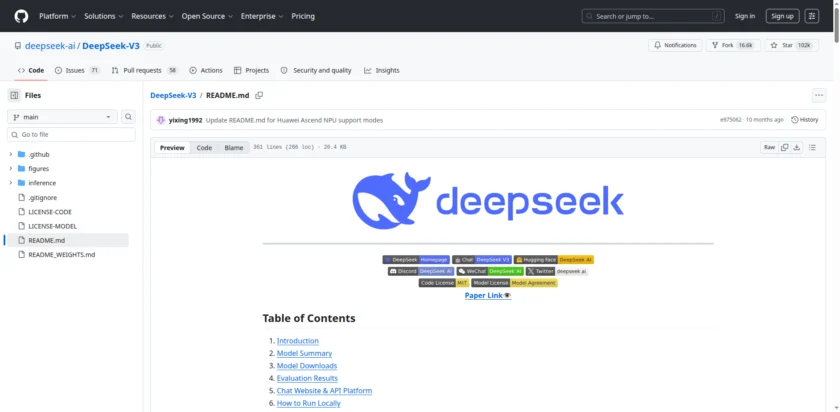Viewport: 840px width, 412px height.
Task: Open DeepSeek-V3 repository name link
Action: [x=111, y=46]
